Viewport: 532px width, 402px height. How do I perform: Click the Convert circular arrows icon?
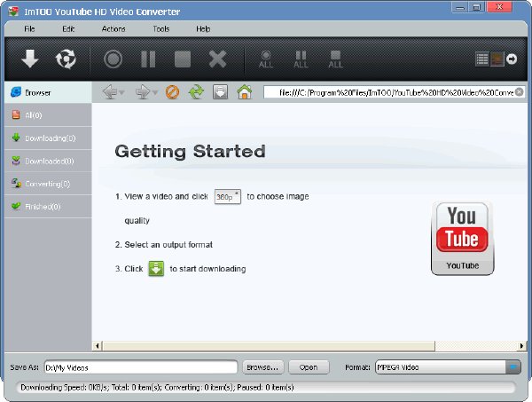pos(66,59)
